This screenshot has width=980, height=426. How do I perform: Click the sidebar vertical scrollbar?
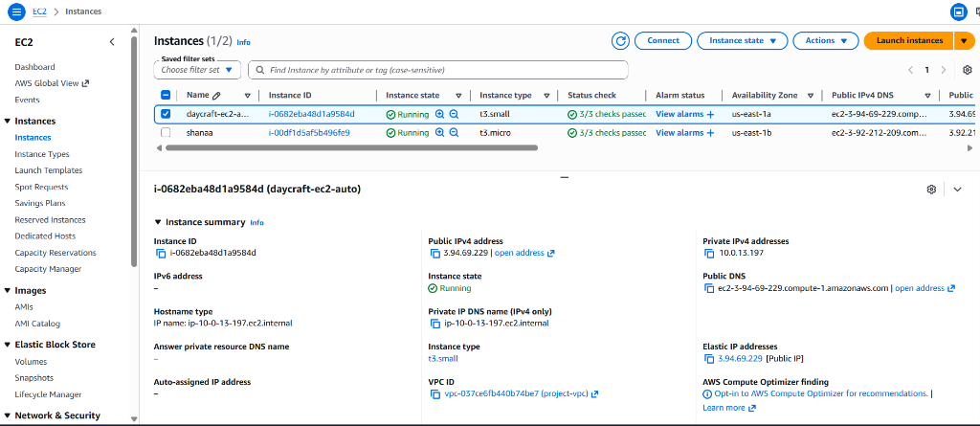click(134, 151)
